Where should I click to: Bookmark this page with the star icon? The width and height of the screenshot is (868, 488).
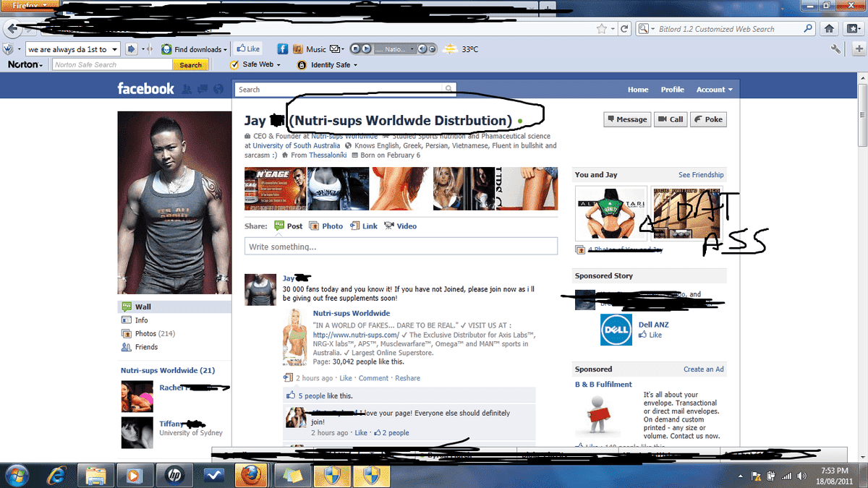(x=602, y=29)
